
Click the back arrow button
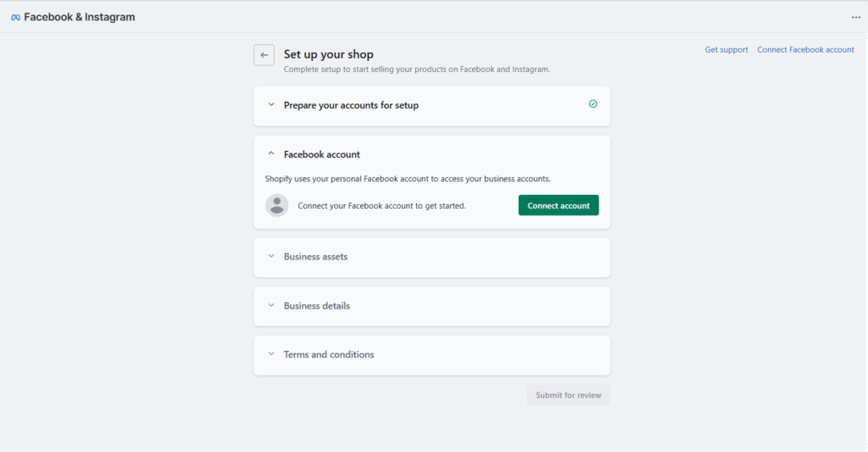point(264,55)
